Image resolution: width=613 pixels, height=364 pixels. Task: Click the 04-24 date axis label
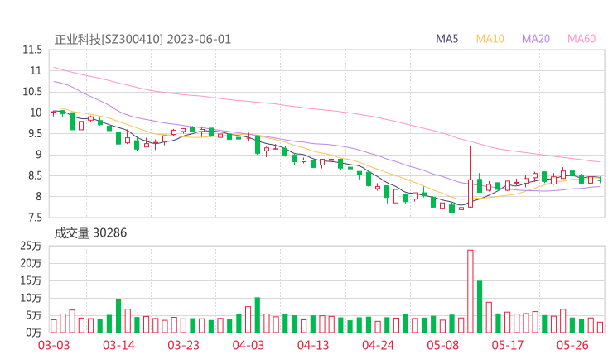tap(378, 345)
